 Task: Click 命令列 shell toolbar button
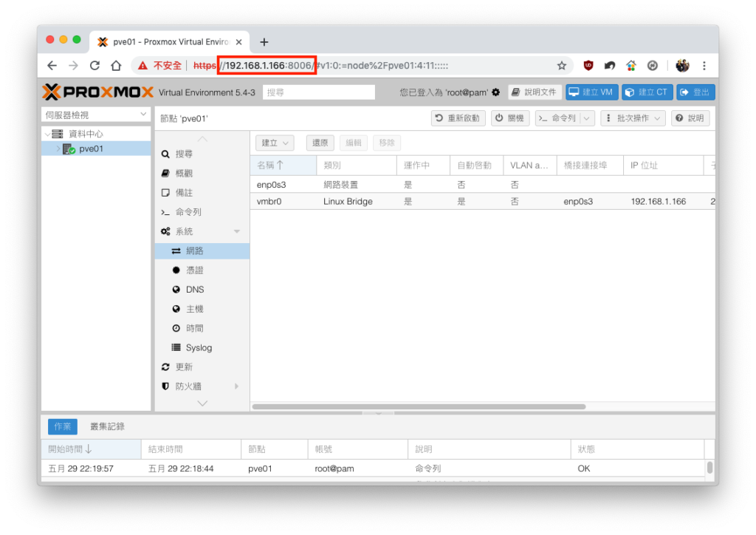click(558, 118)
